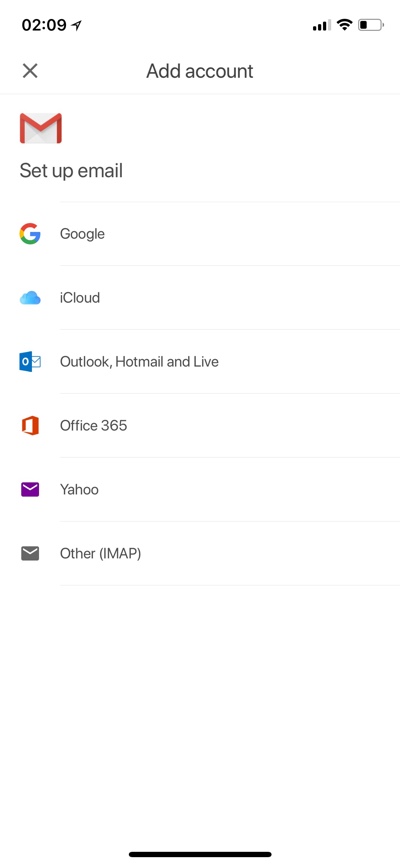Screen dimensions: 400x866
Task: Choose Other (IMAP) account setup
Action: pyautogui.click(x=200, y=553)
